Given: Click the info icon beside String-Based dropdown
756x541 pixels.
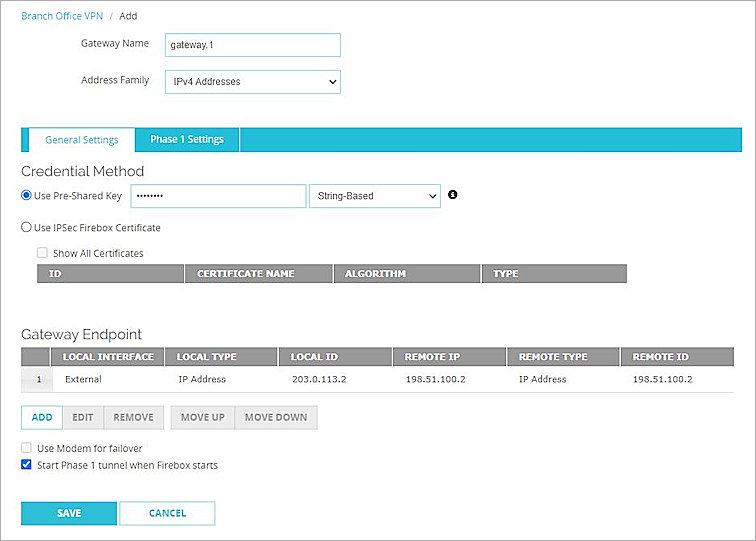Looking at the screenshot, I should point(451,195).
